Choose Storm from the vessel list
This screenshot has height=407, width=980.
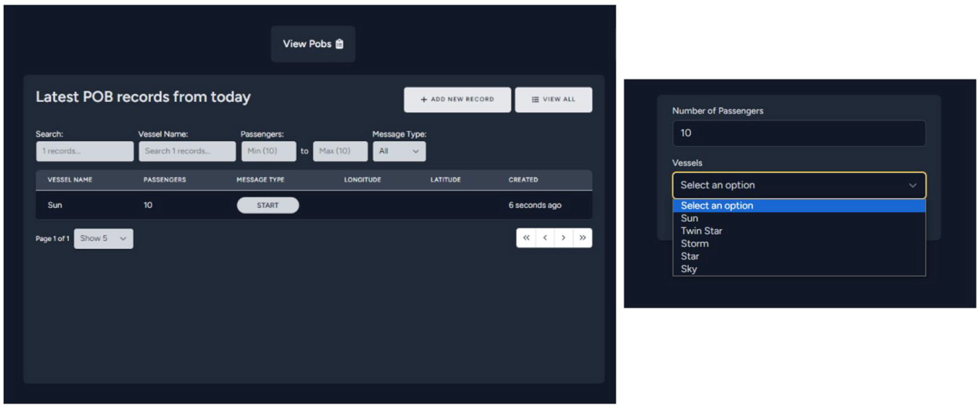tap(694, 243)
